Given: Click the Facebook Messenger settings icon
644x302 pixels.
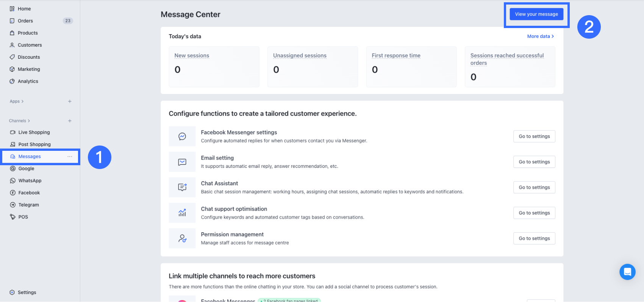Looking at the screenshot, I should (x=182, y=136).
